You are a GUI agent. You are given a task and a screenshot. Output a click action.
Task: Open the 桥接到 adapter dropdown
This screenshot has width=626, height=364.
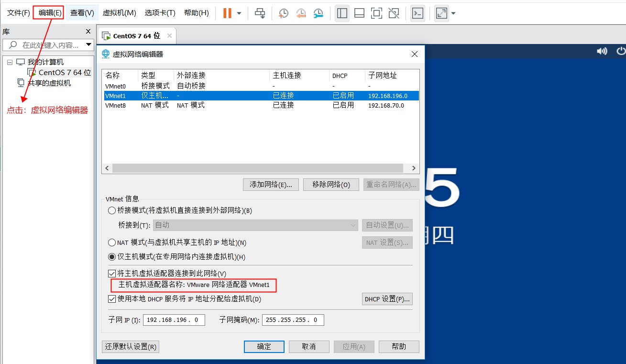[255, 225]
